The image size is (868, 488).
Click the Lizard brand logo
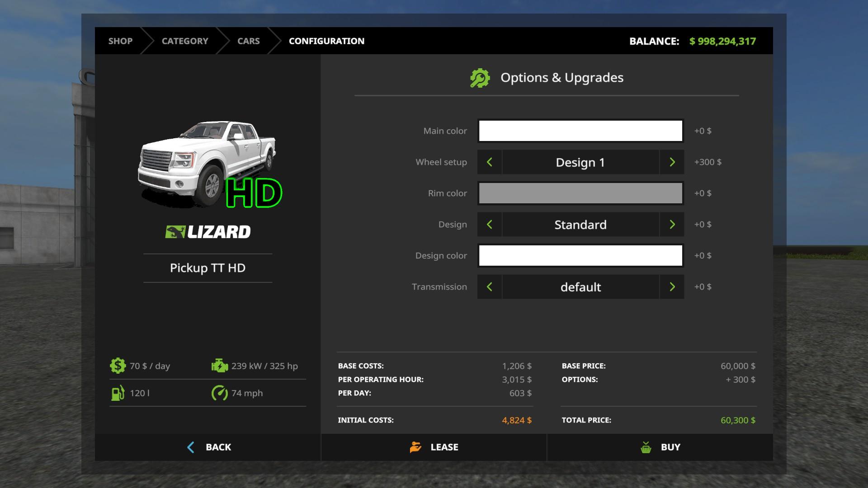pyautogui.click(x=208, y=232)
